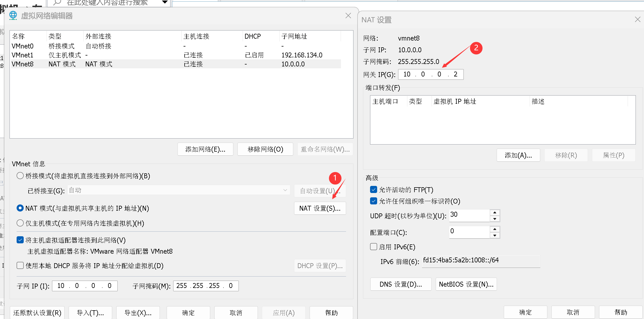Select bridged mode radio button
The image size is (644, 319).
coord(20,176)
